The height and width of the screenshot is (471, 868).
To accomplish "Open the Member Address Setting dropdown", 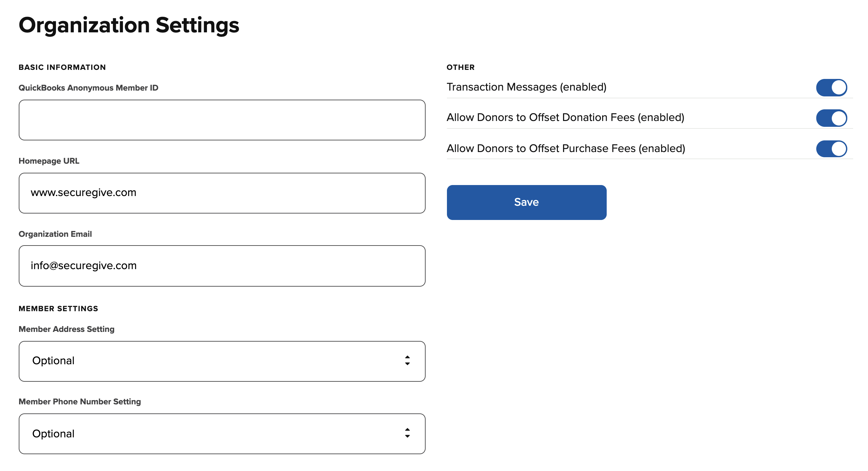I will (222, 361).
